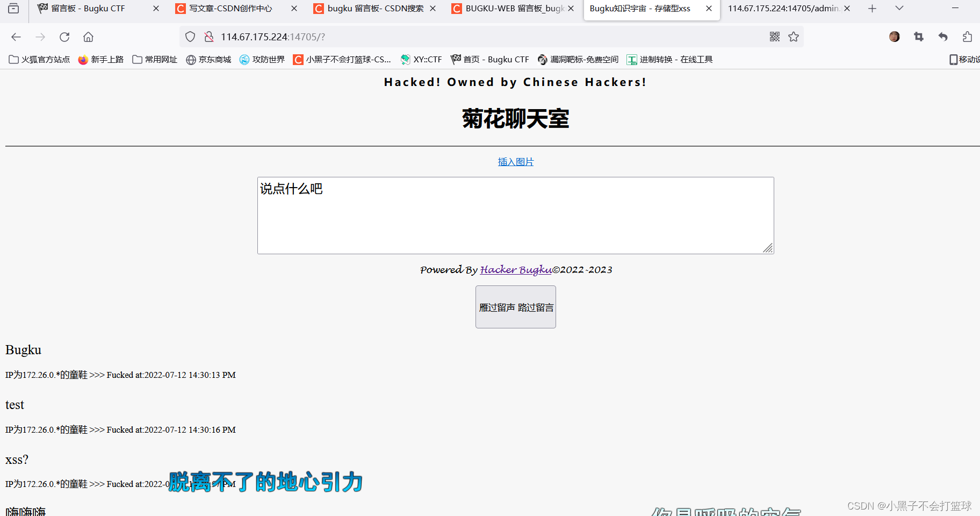View insecure connection lock icon info
Screen dimensions: 980x516
(209, 37)
